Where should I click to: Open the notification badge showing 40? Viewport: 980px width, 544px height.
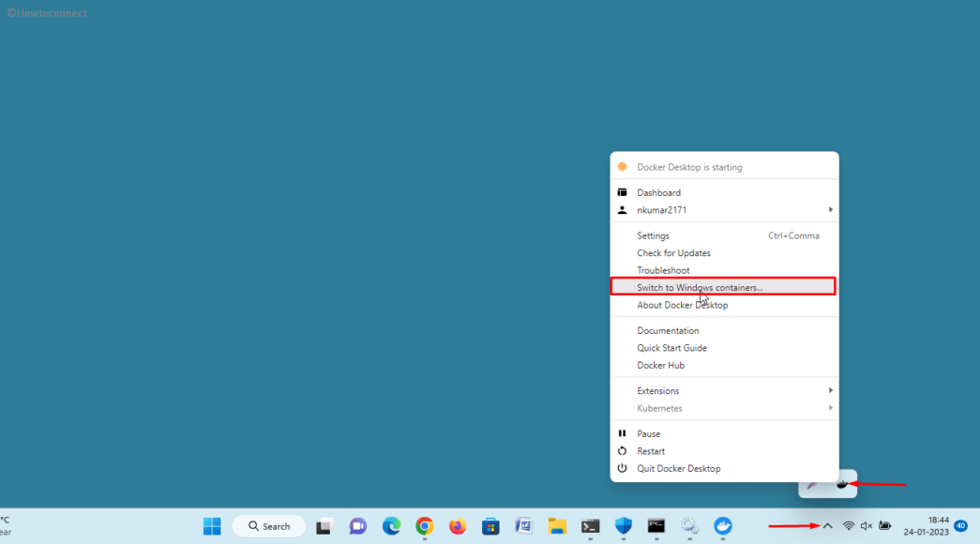[961, 526]
